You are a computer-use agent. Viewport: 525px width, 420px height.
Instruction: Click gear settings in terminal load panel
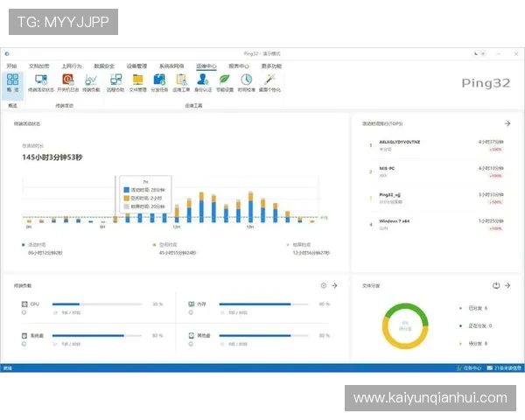coord(324,285)
